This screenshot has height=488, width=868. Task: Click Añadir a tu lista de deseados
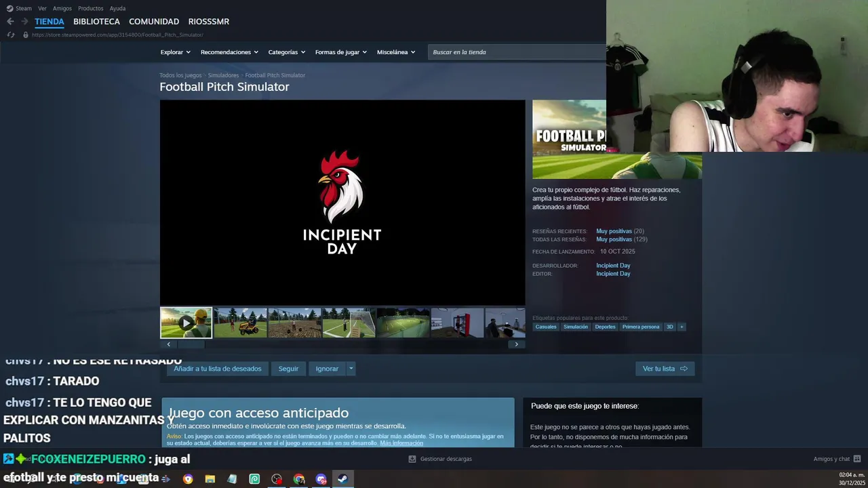click(x=218, y=369)
